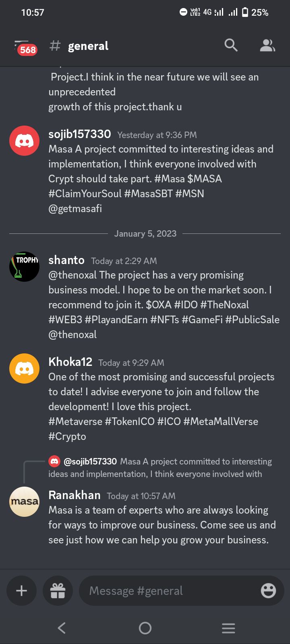Open server drawer with 568 badge

(x=25, y=47)
